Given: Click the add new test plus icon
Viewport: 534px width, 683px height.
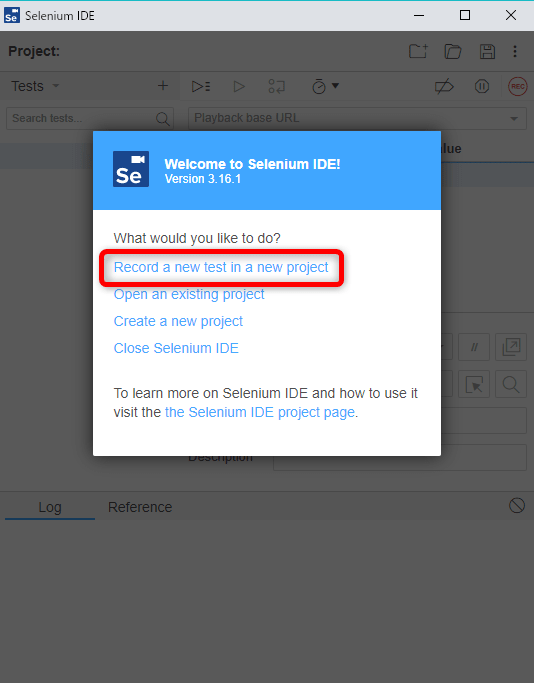Looking at the screenshot, I should (x=163, y=85).
